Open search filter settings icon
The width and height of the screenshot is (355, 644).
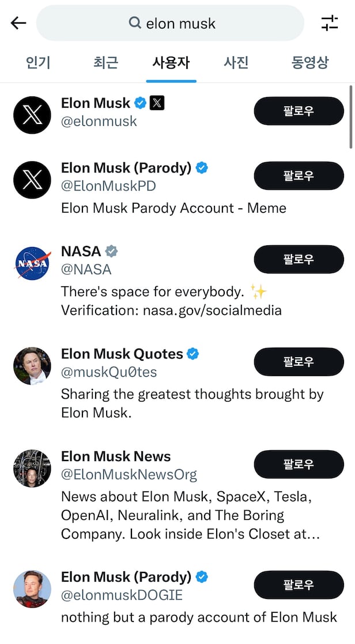point(330,23)
